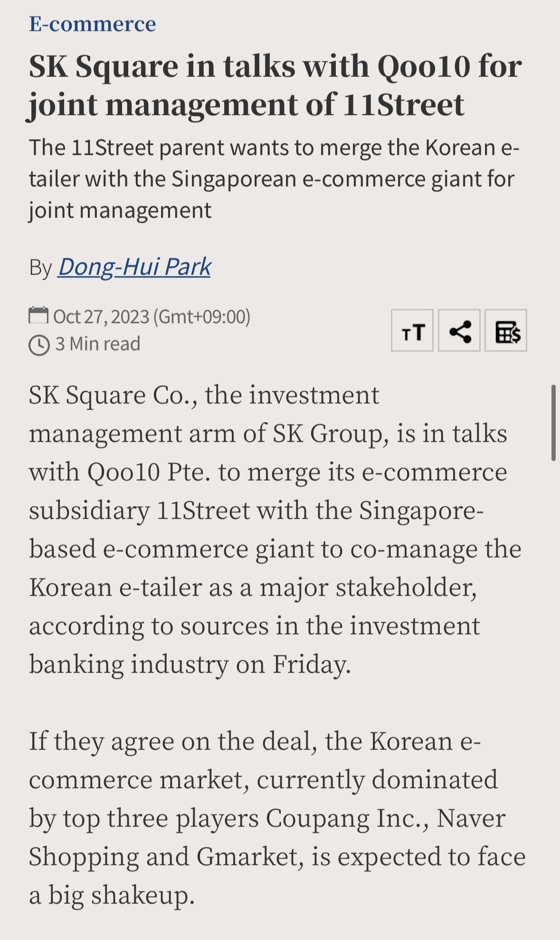Click the '3 Min read' label
Screen dimensions: 560x940
tap(97, 344)
